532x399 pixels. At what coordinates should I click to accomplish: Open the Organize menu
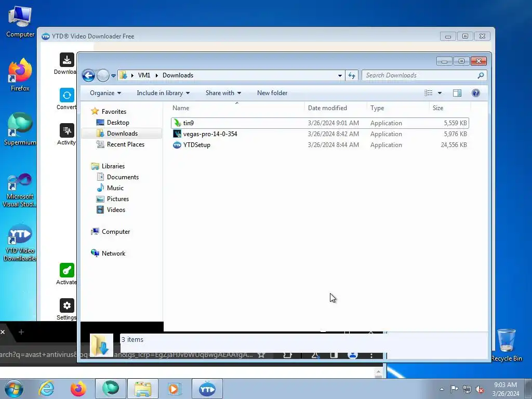pos(105,93)
